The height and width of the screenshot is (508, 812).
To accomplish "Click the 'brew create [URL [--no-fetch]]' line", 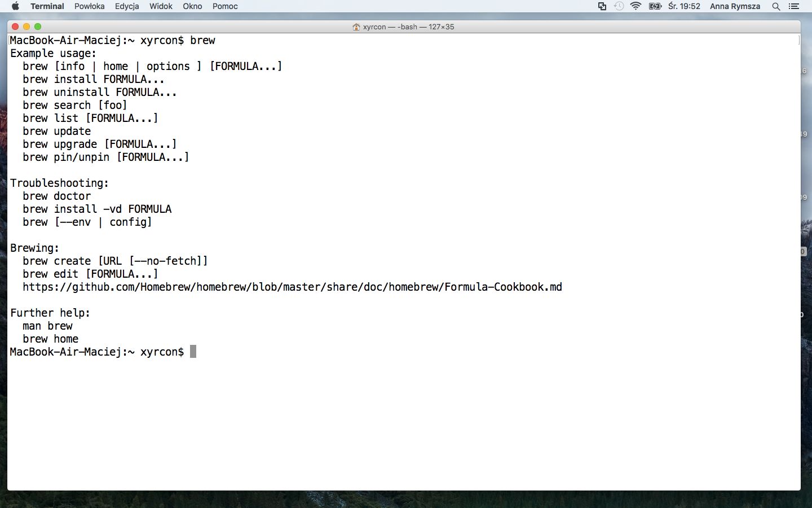I will click(x=115, y=261).
